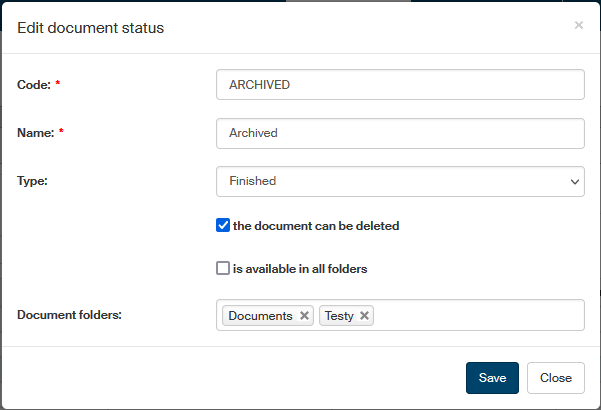The image size is (601, 410).
Task: Focus the Code field containing ARCHIVED
Action: [x=399, y=85]
